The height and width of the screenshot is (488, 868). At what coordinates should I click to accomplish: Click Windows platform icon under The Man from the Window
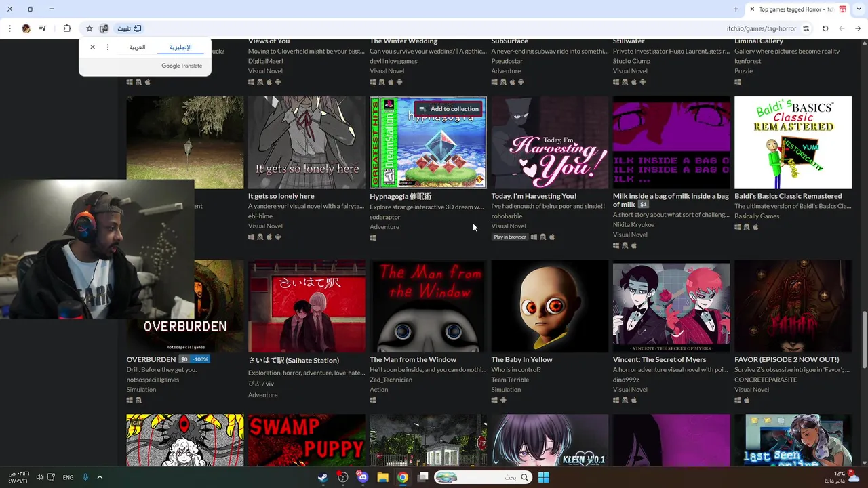(373, 400)
